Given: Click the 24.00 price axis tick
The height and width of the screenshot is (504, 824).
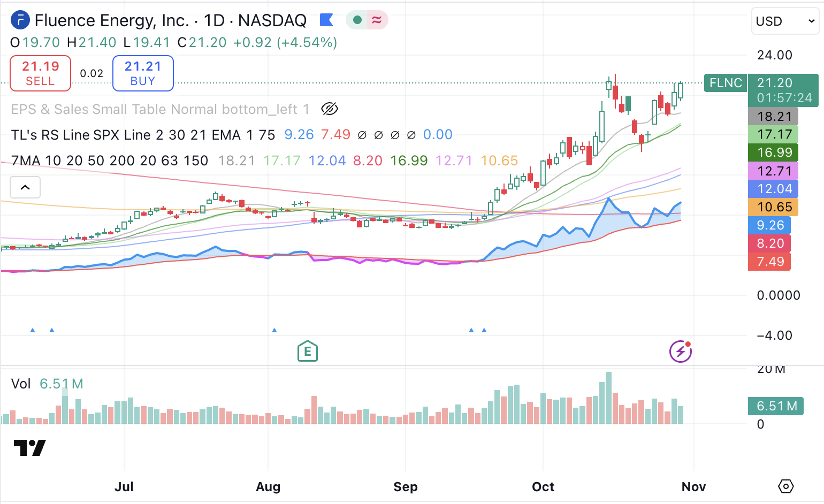Looking at the screenshot, I should (x=775, y=55).
